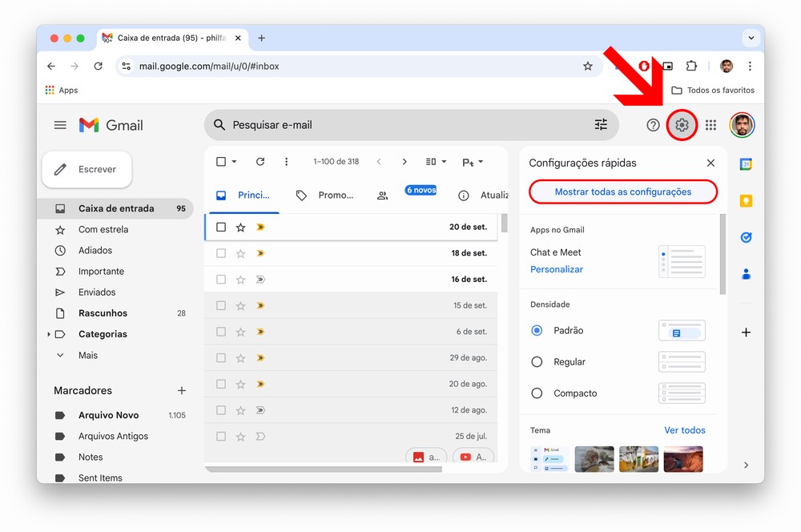Refresh the inbox with the reload icon
The width and height of the screenshot is (801, 532).
260,162
